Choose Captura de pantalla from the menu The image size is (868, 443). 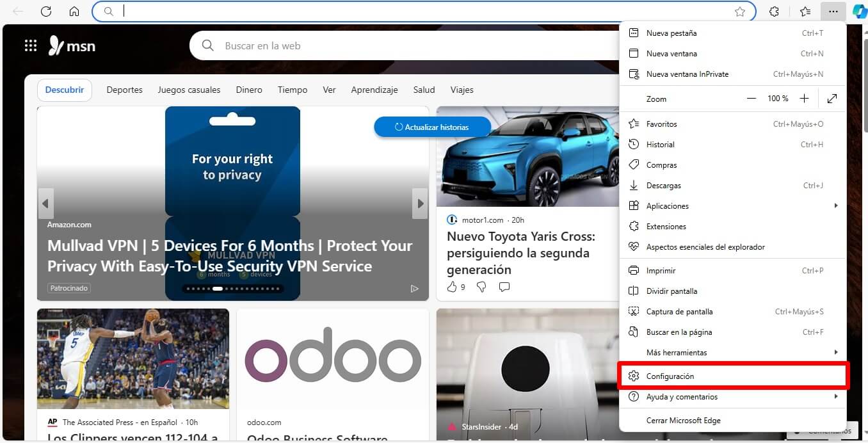pos(734,312)
